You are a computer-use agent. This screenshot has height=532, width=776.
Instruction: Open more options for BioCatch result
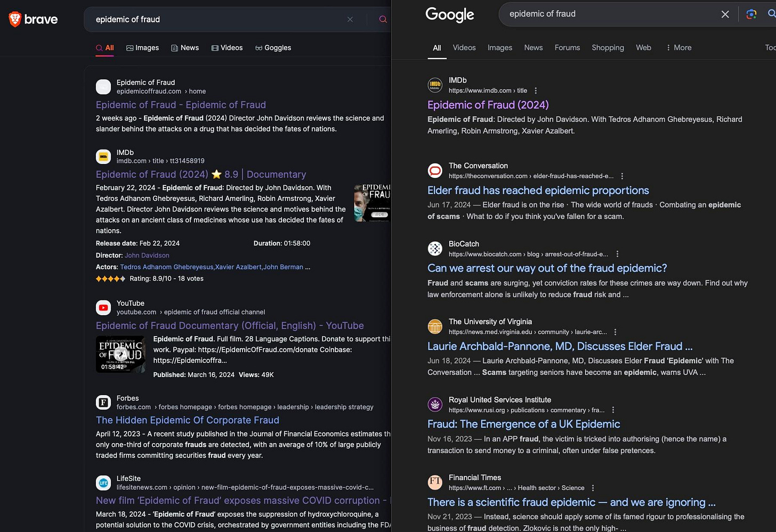point(617,255)
